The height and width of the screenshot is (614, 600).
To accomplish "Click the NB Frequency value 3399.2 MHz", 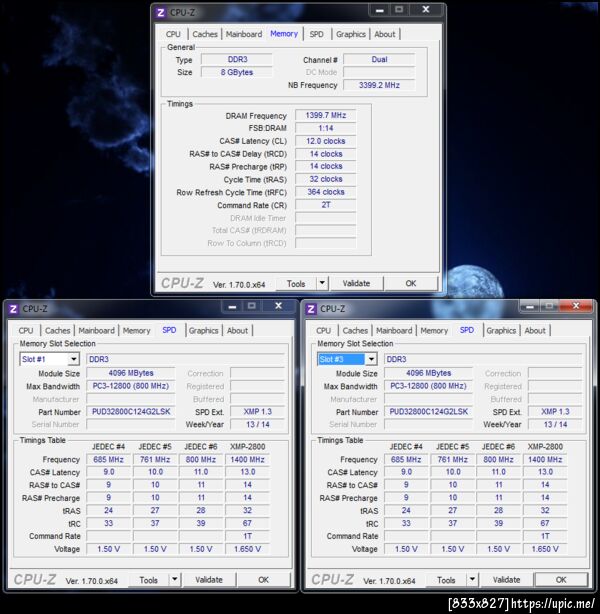I will coord(379,85).
